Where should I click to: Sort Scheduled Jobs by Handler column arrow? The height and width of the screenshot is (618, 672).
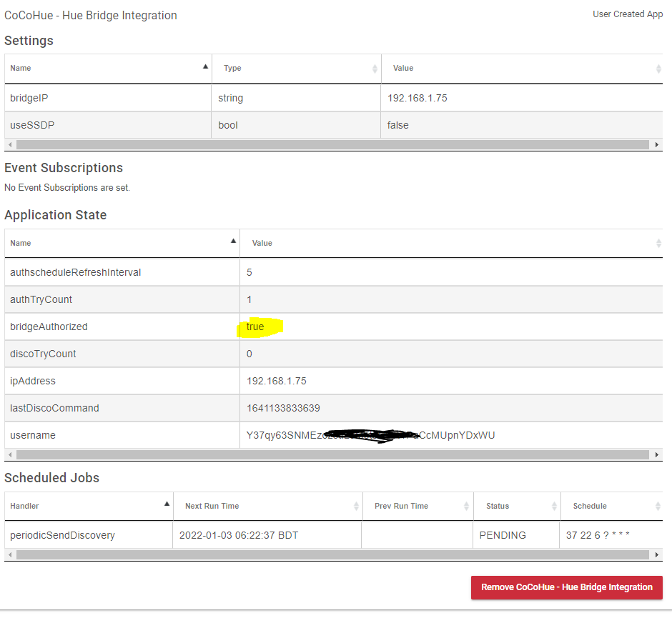[167, 504]
